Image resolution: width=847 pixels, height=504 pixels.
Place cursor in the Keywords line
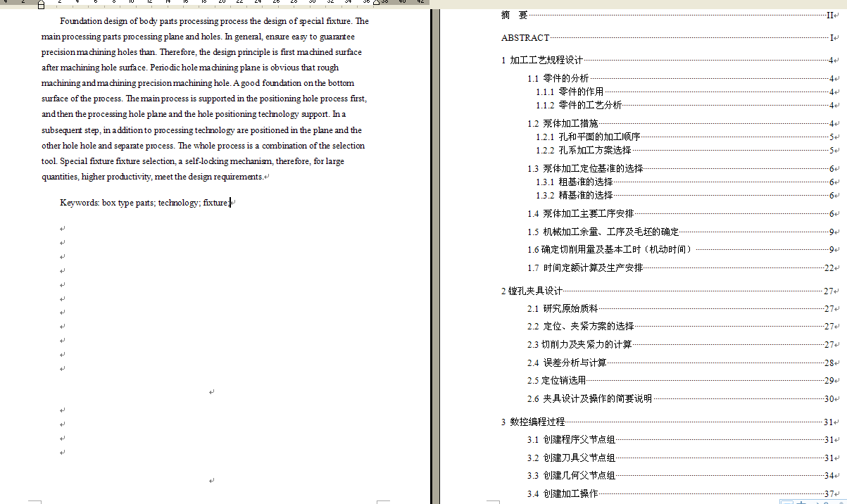point(141,203)
